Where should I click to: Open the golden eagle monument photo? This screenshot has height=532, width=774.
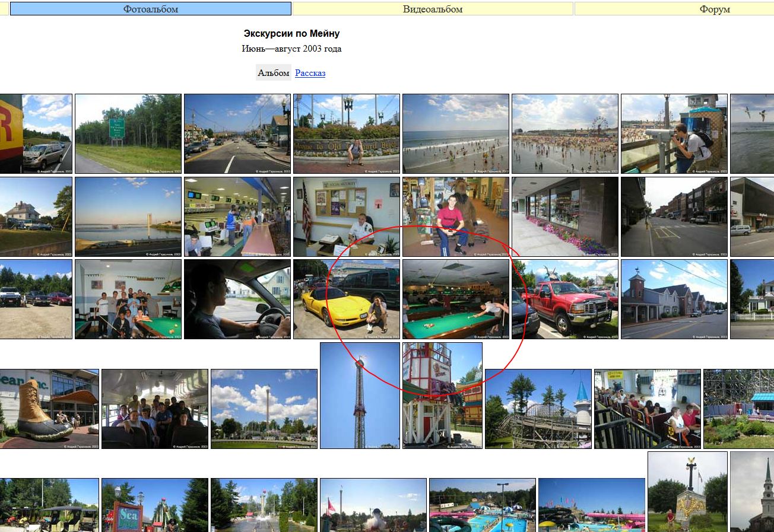(x=687, y=492)
